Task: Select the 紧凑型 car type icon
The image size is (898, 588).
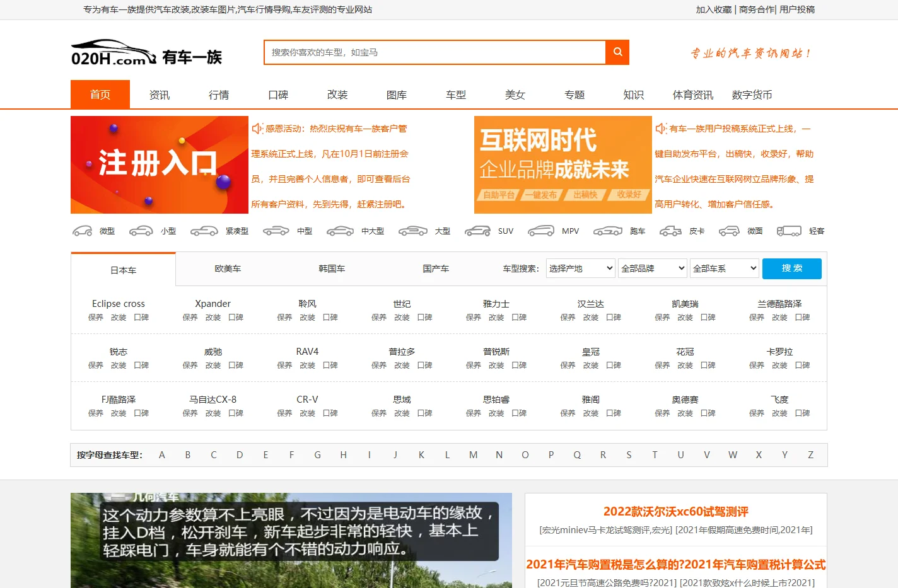Action: click(x=204, y=231)
